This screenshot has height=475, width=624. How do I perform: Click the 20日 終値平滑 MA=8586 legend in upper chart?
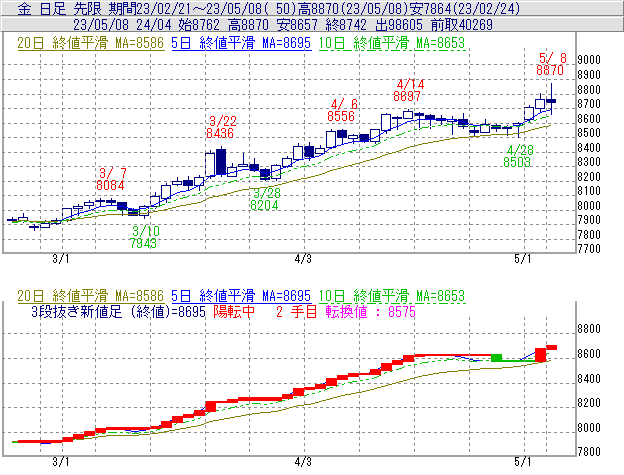(90, 43)
